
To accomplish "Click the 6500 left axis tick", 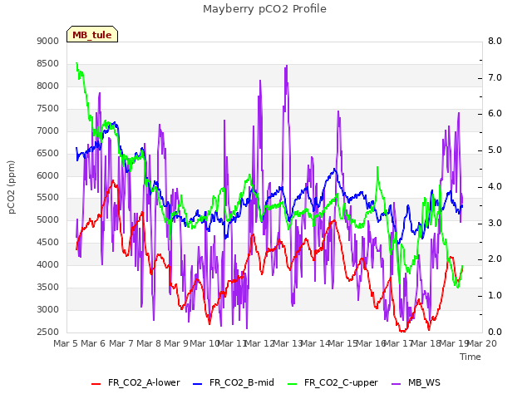I will click(48, 153).
